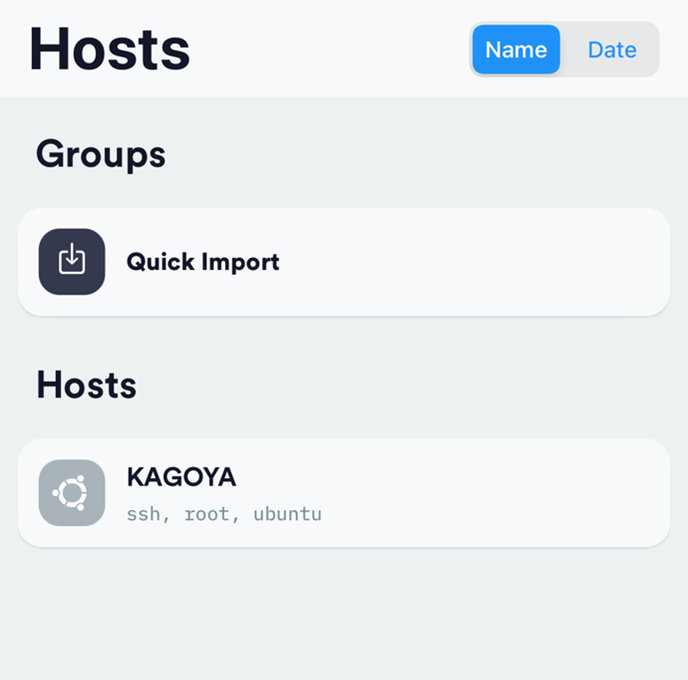Click the Hosts section heading above KAGOYA
The image size is (688, 680).
pos(86,385)
